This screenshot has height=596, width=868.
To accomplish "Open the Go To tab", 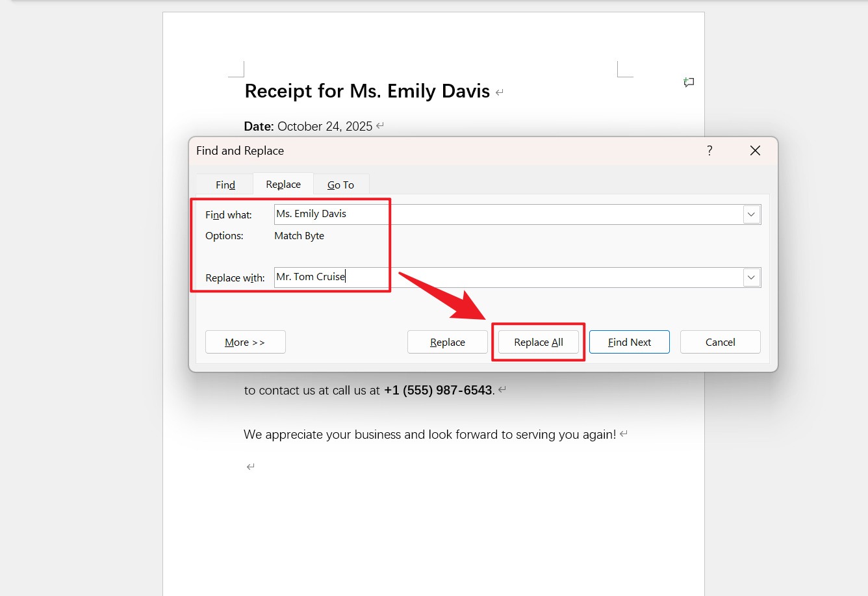I will [x=340, y=185].
